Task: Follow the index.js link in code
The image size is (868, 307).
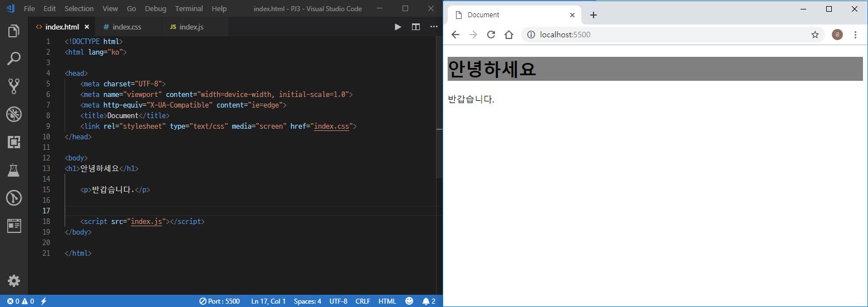Action: 146,221
